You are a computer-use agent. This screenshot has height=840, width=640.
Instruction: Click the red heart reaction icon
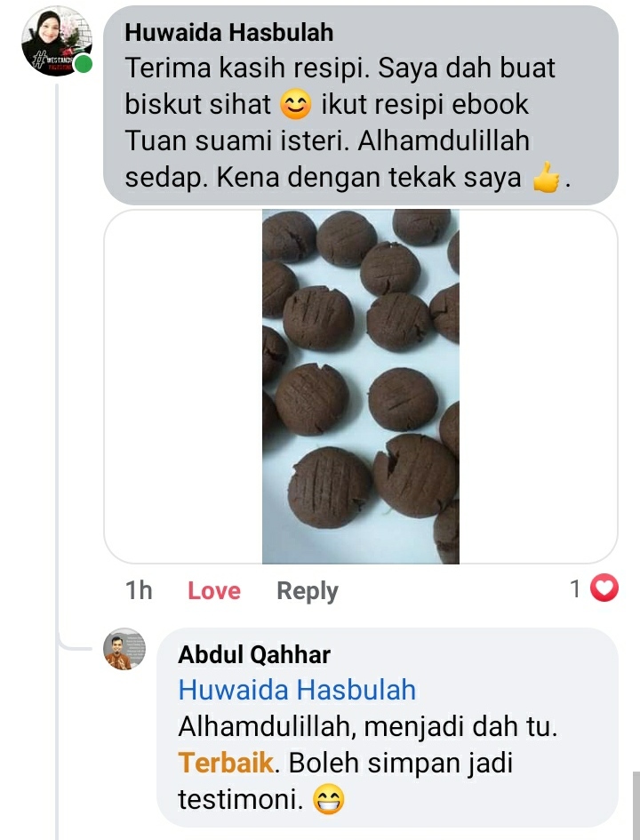pos(604,588)
